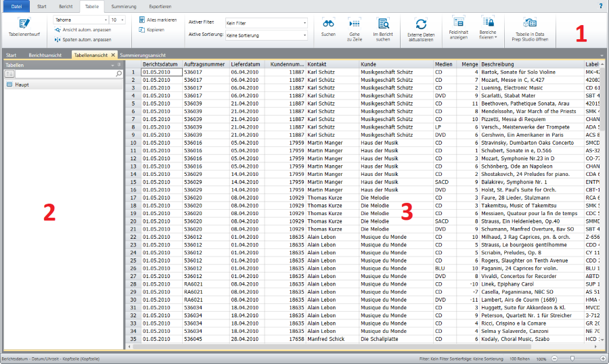Expand the Aktive Sortierung dropdown
Viewport: 609px width, 364px height.
[x=304, y=35]
